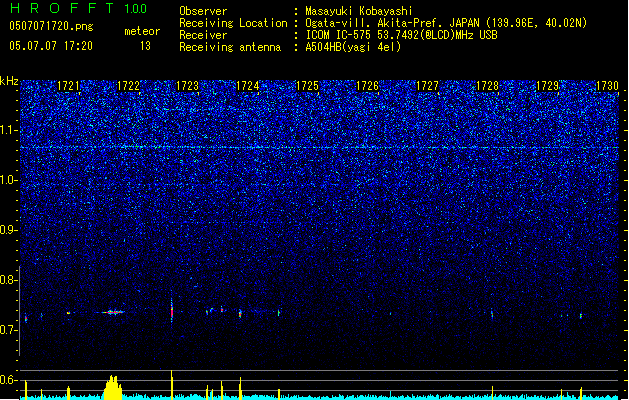
Task: Click the tall vertical meteor echo before 1723
Action: coord(172,311)
